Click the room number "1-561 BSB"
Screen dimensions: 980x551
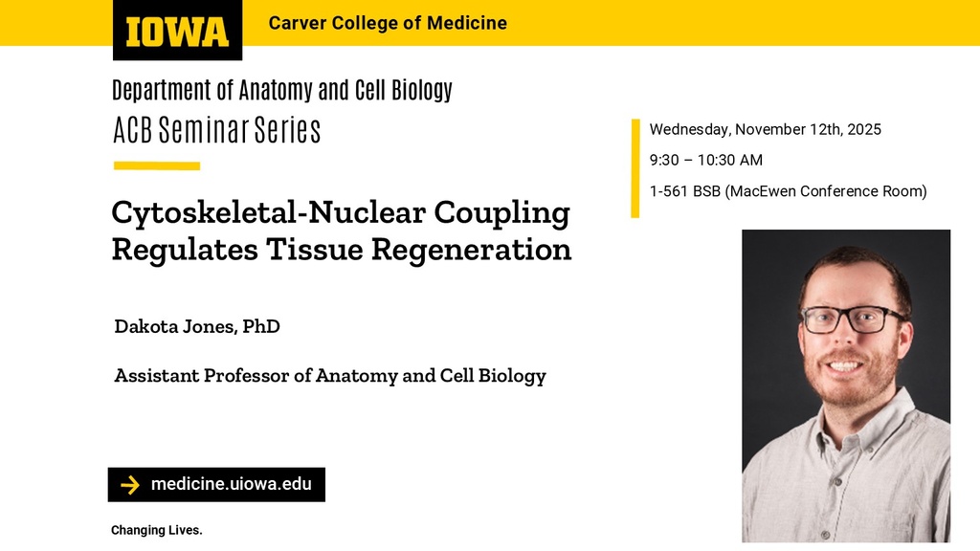(685, 191)
